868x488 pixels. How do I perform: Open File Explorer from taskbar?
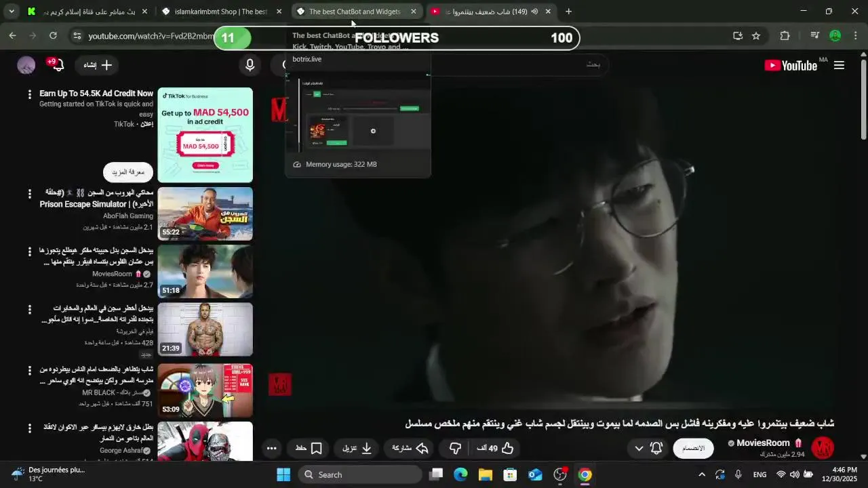[485, 474]
